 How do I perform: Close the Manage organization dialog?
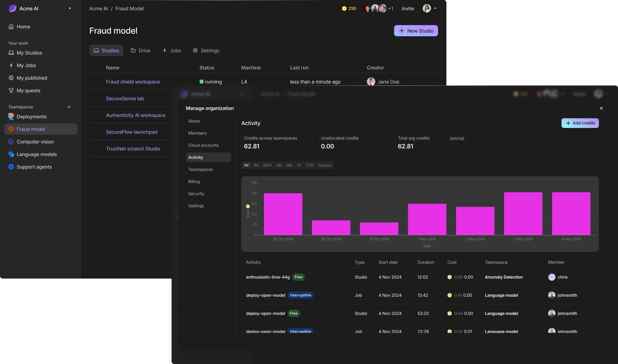click(x=601, y=108)
